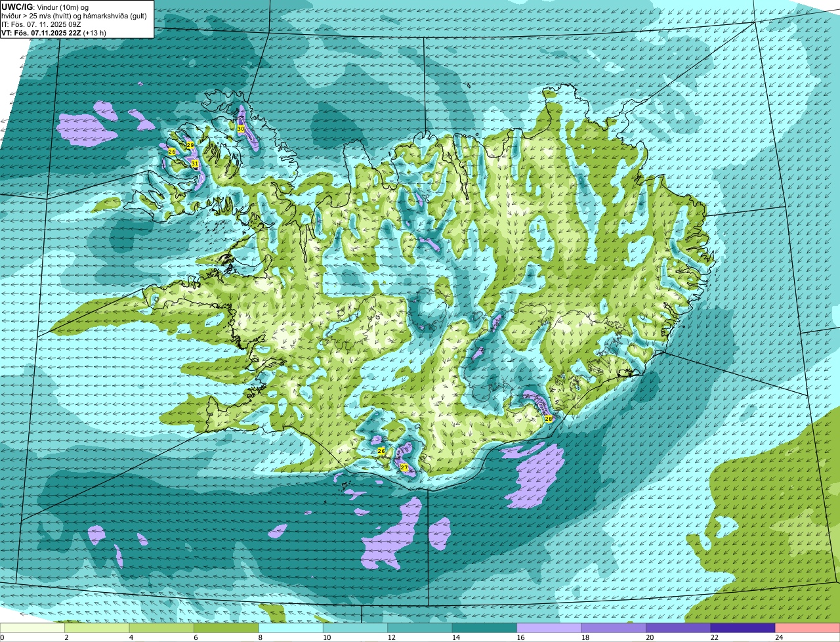Click the yellow 27 gust label
The width and height of the screenshot is (840, 642).
click(404, 467)
